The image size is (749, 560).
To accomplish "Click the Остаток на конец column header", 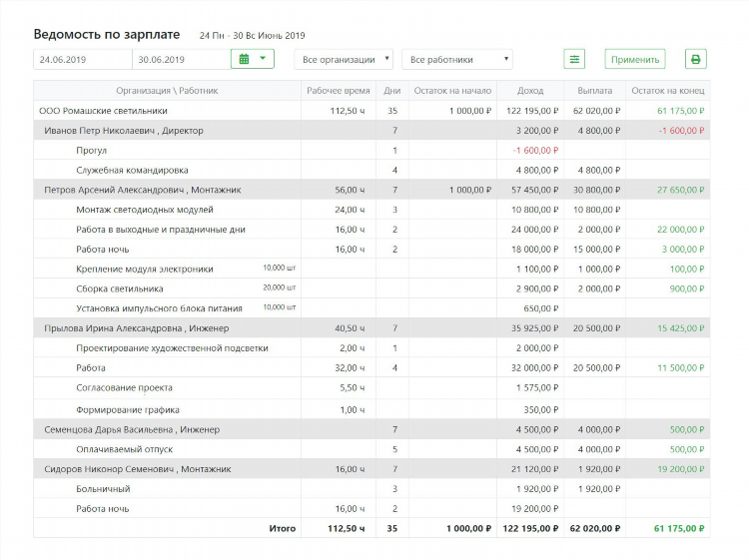I will [668, 91].
